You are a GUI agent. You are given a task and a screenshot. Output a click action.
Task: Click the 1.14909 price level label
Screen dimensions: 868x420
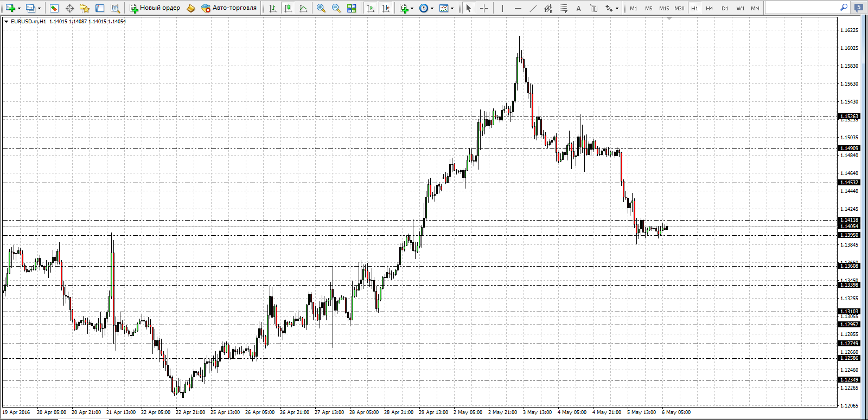point(850,148)
